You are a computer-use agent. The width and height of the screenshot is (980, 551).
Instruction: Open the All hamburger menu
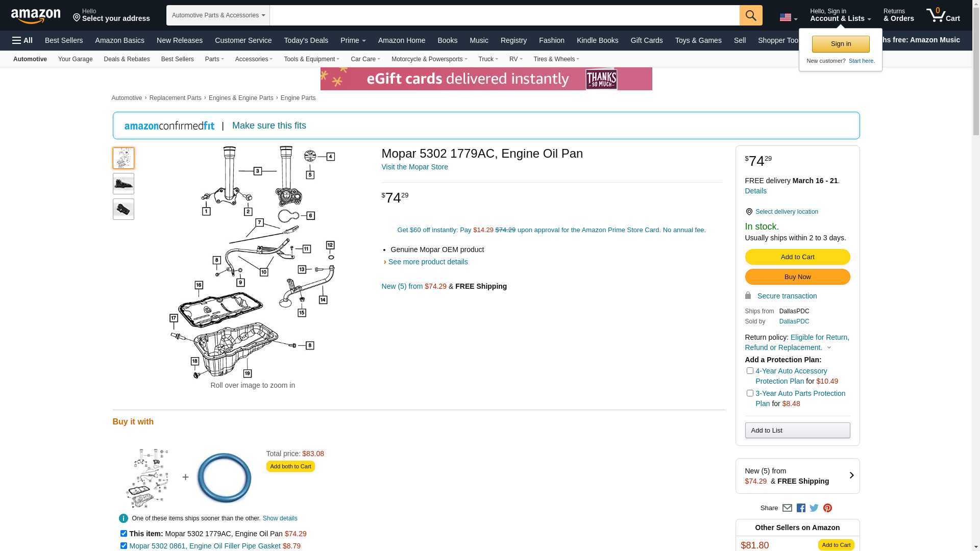point(22,40)
